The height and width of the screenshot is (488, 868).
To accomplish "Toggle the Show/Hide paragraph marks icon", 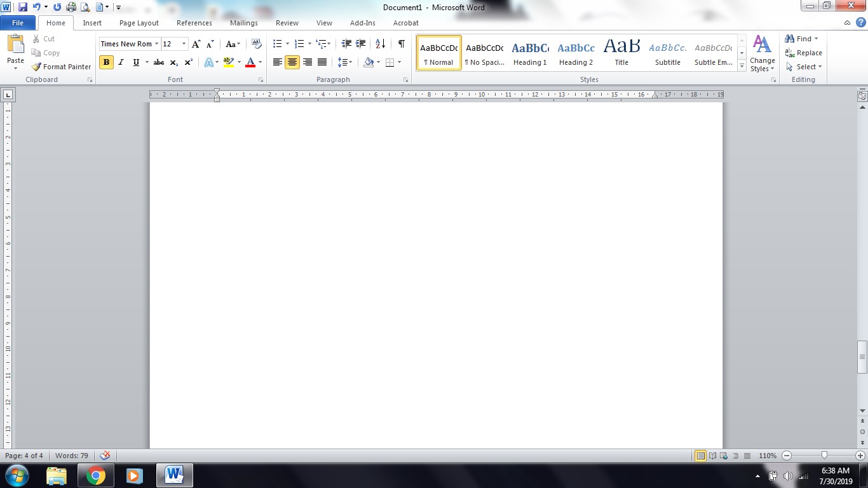I will [x=400, y=44].
